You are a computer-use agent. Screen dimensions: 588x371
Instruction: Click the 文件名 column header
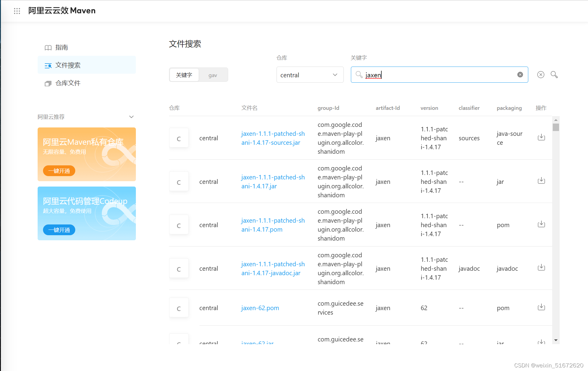point(249,108)
